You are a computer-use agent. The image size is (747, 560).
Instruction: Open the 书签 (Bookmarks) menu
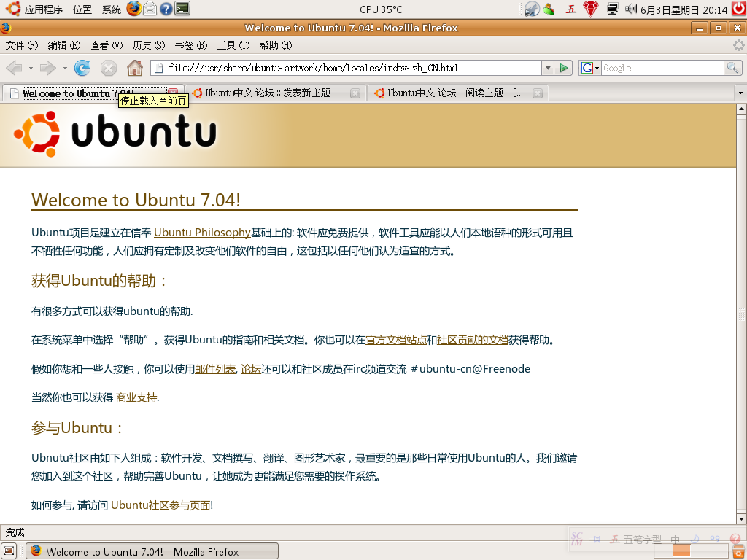(191, 45)
